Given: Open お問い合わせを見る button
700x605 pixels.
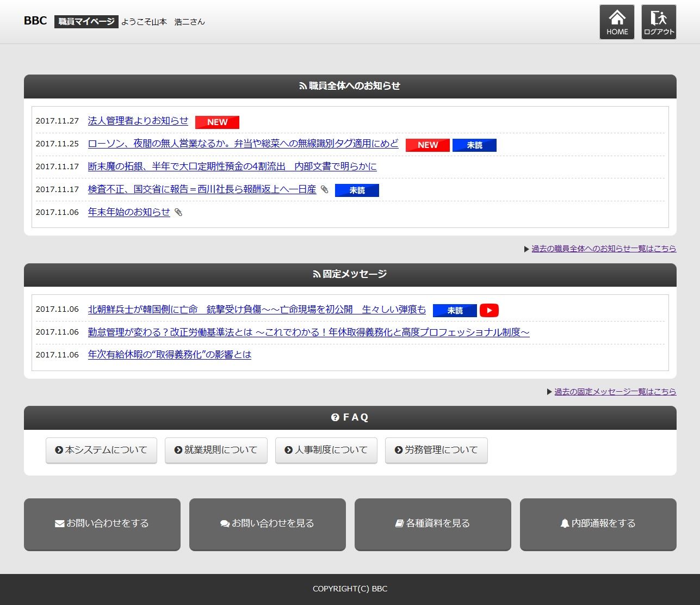Looking at the screenshot, I should (x=268, y=524).
